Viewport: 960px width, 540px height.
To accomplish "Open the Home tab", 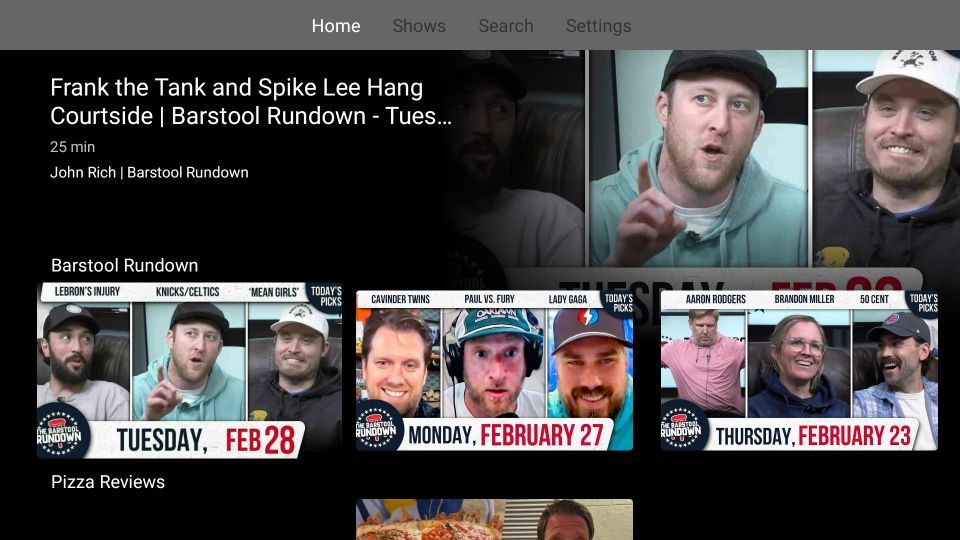I will point(336,26).
